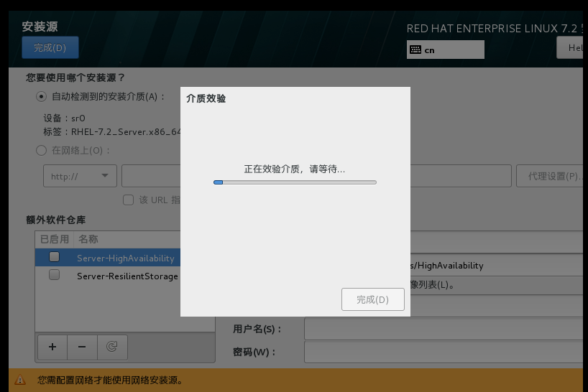Viewport: 588px width, 392px height.
Task: Click the refresh repository list icon
Action: tap(112, 347)
